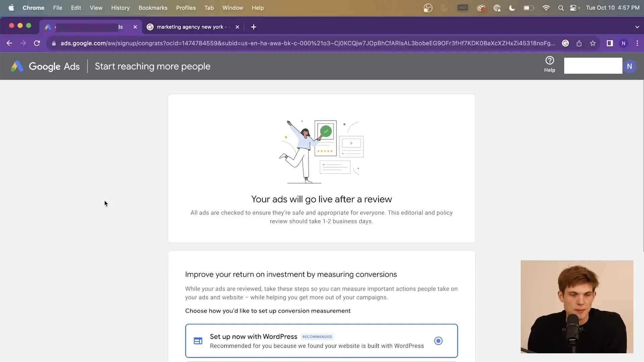Screen dimensions: 644x362
Task: Click the open new tab plus button
Action: (x=254, y=27)
